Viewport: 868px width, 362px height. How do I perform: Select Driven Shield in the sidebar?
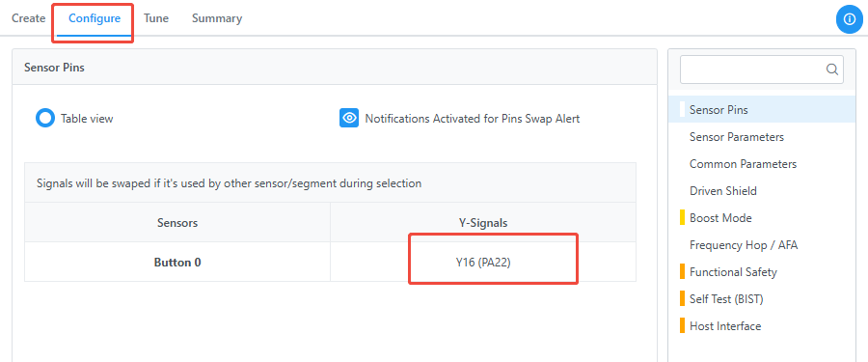click(762, 191)
